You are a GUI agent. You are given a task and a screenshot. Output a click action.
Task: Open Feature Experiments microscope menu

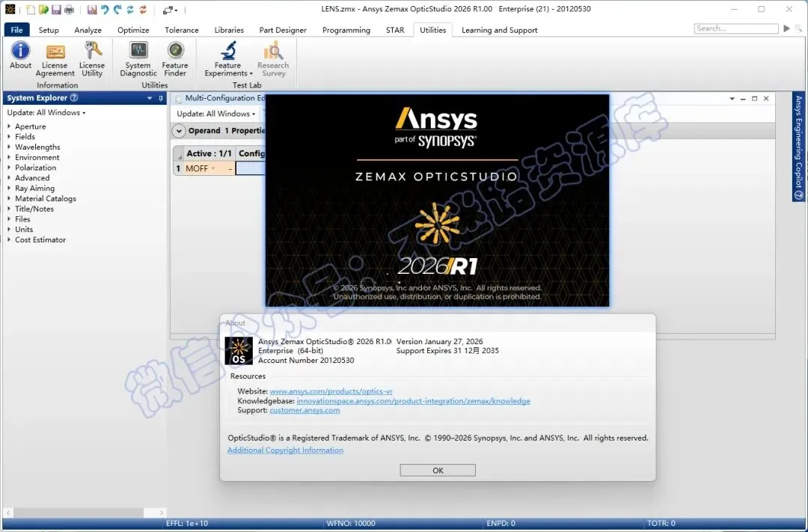coord(228,59)
